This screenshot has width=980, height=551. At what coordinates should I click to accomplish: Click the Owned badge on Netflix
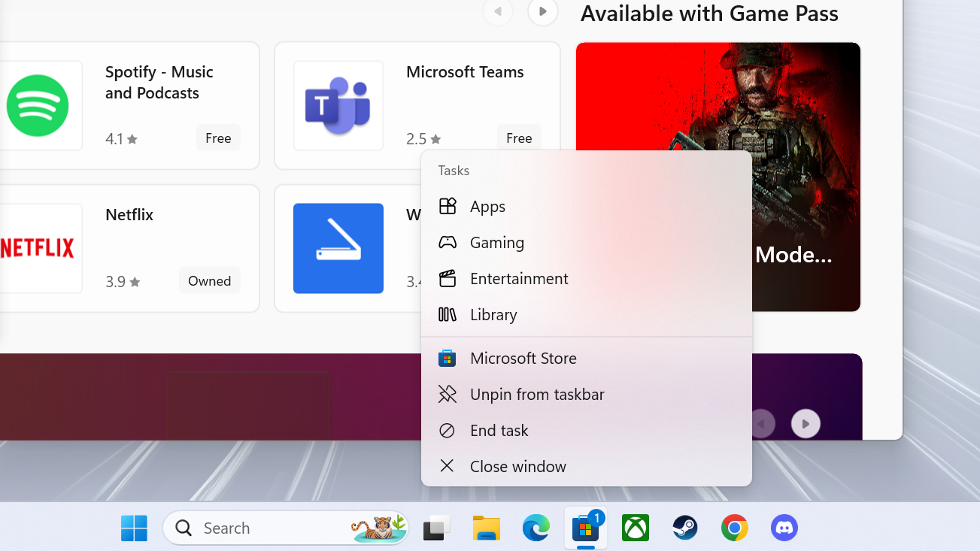[209, 280]
